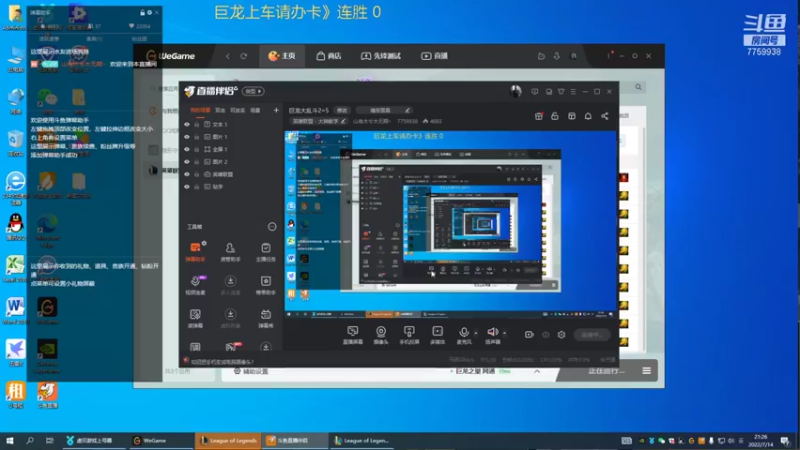Hide the 全屏 1 source layer

[x=187, y=149]
